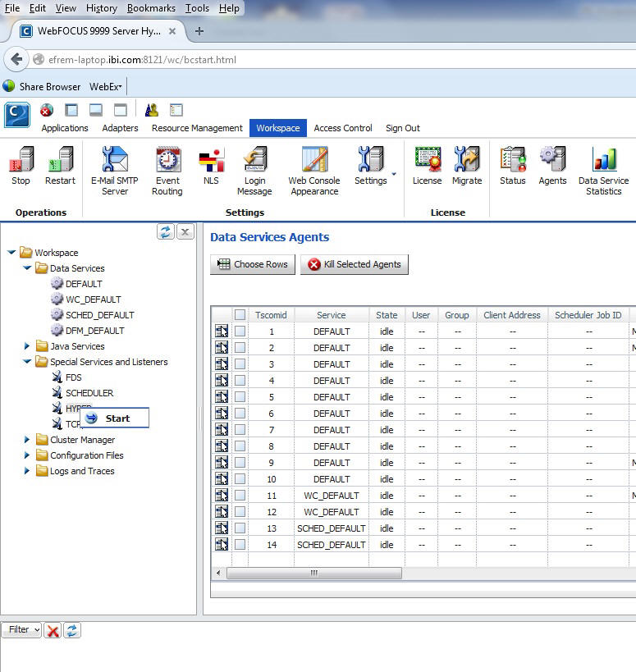Click the red globe icon in top toolbar
Viewport: 636px width, 672px height.
pyautogui.click(x=47, y=111)
